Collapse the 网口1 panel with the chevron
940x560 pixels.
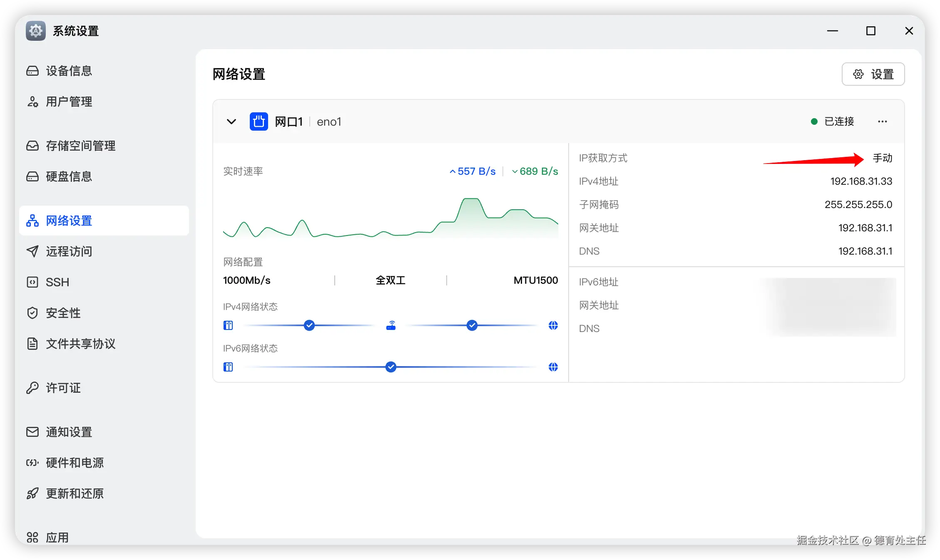(x=231, y=121)
